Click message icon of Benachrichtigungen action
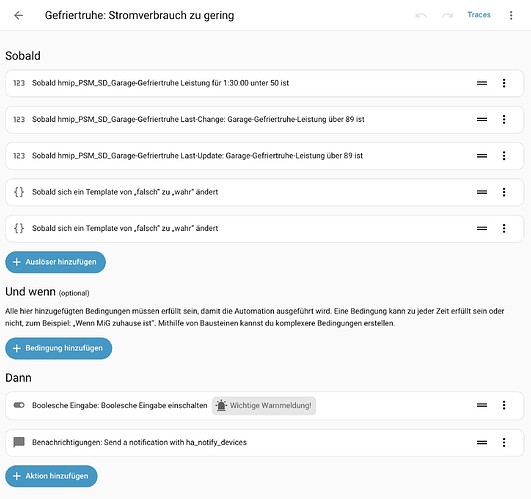Screen dimensions: 531x499 pyautogui.click(x=19, y=442)
